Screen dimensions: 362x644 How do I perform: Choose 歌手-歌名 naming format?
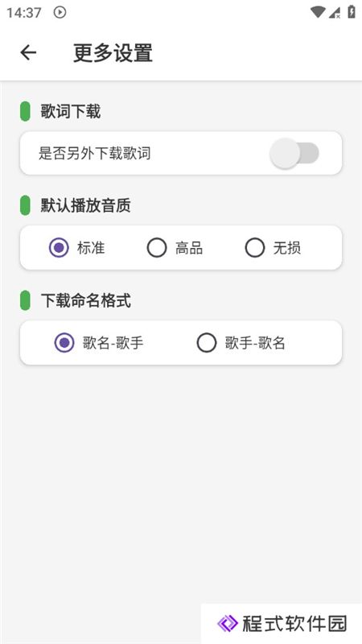coord(207,343)
